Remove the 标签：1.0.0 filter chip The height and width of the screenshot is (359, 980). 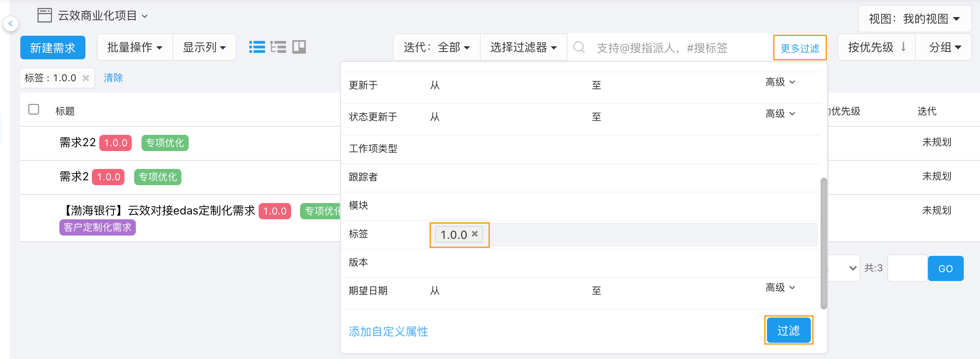click(86, 78)
